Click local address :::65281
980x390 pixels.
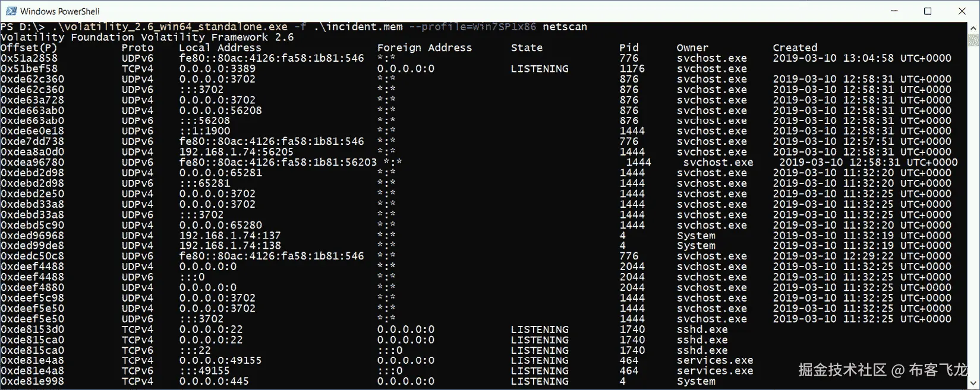click(x=204, y=183)
